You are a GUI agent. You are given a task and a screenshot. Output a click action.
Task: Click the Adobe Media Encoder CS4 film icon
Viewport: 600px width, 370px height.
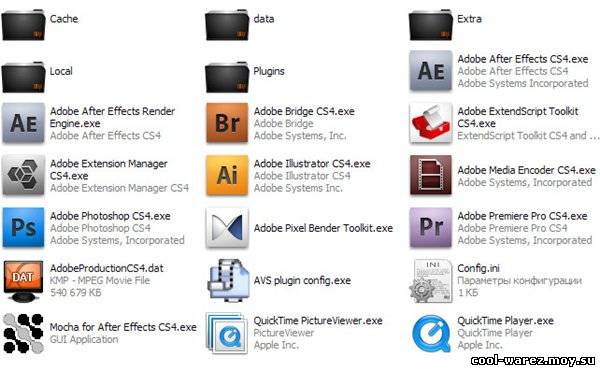tap(430, 175)
